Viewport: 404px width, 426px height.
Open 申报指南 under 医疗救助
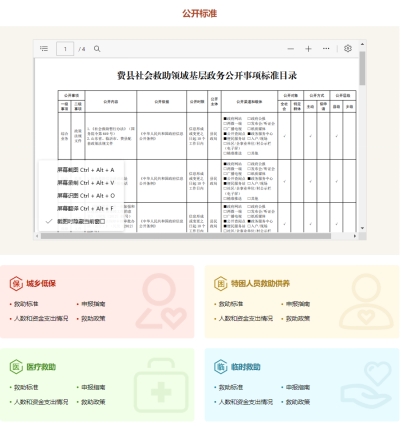coord(93,387)
